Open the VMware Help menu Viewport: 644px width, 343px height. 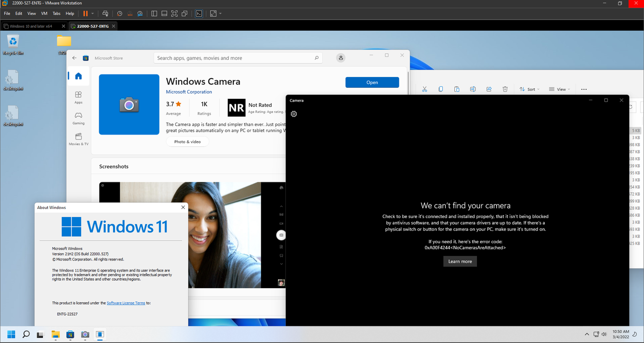click(x=70, y=14)
